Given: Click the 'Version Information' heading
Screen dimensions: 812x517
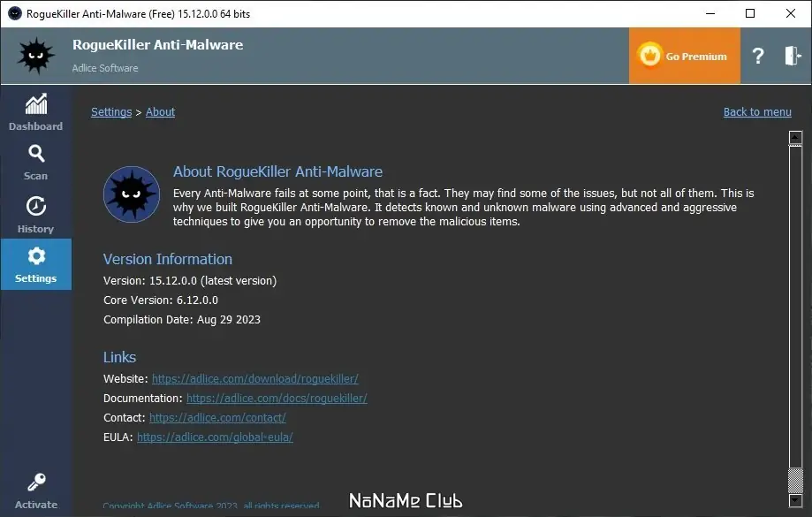Looking at the screenshot, I should (x=168, y=259).
